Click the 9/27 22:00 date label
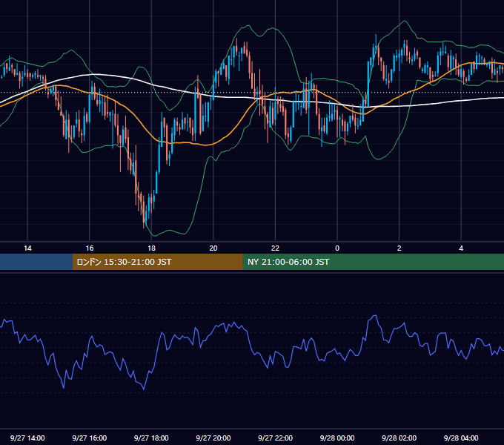 coord(275,438)
